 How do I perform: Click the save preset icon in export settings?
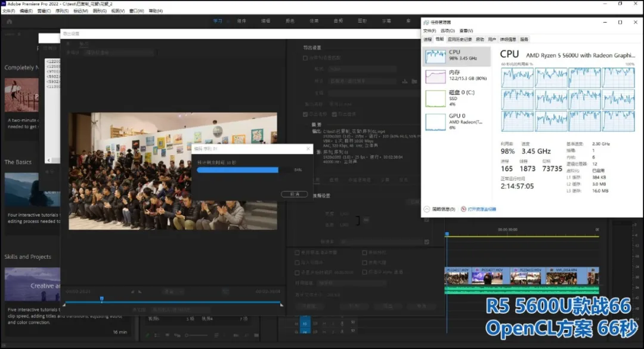coord(405,81)
